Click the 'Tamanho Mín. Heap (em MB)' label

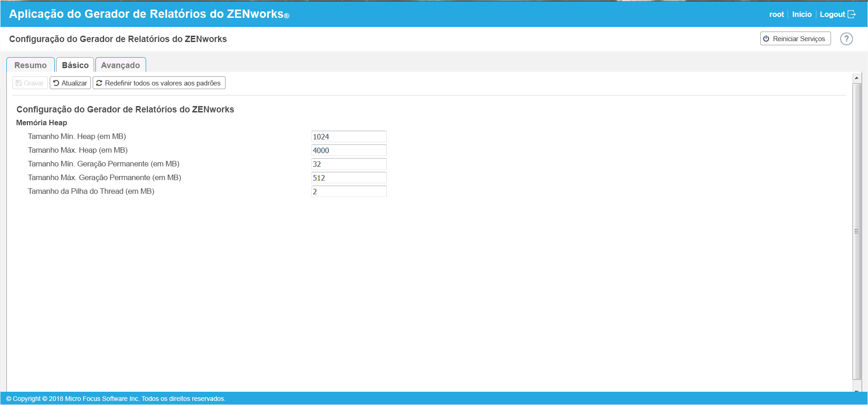77,136
